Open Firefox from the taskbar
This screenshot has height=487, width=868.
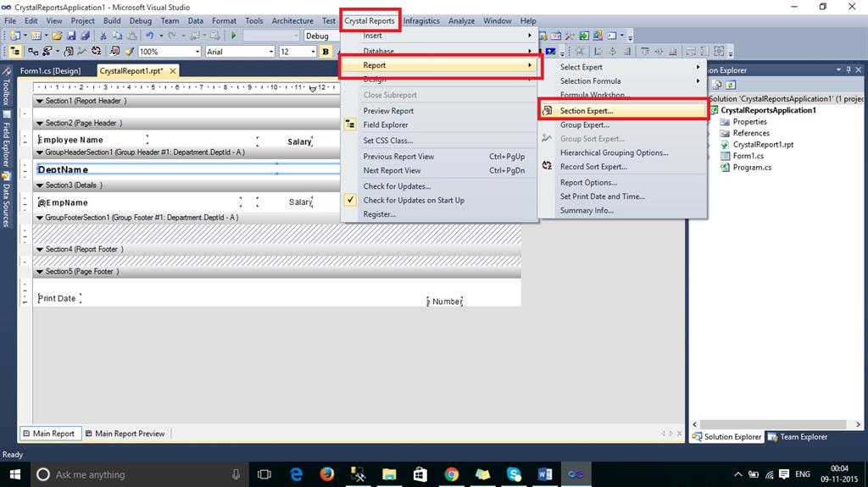[x=326, y=474]
